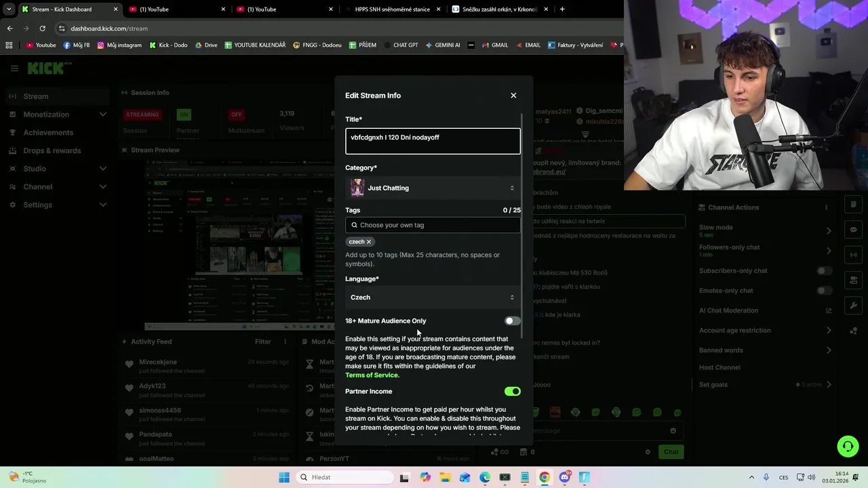Open Slow mode options

(x=765, y=230)
